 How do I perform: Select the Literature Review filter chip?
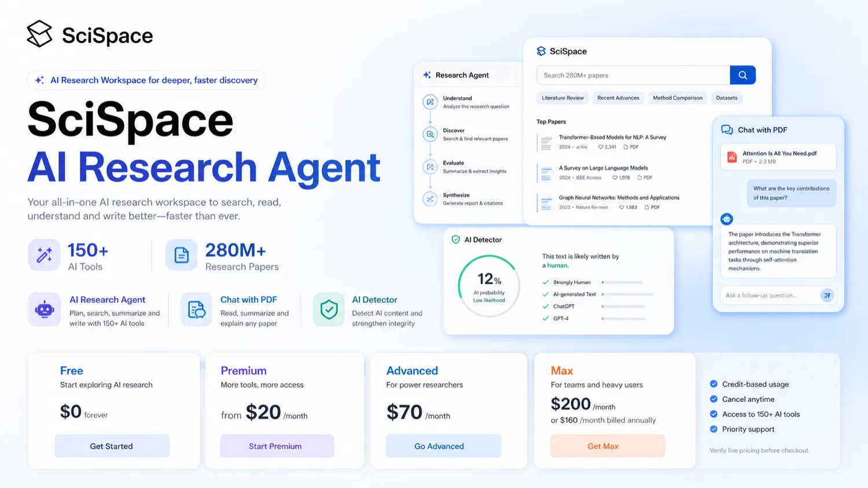coord(562,98)
